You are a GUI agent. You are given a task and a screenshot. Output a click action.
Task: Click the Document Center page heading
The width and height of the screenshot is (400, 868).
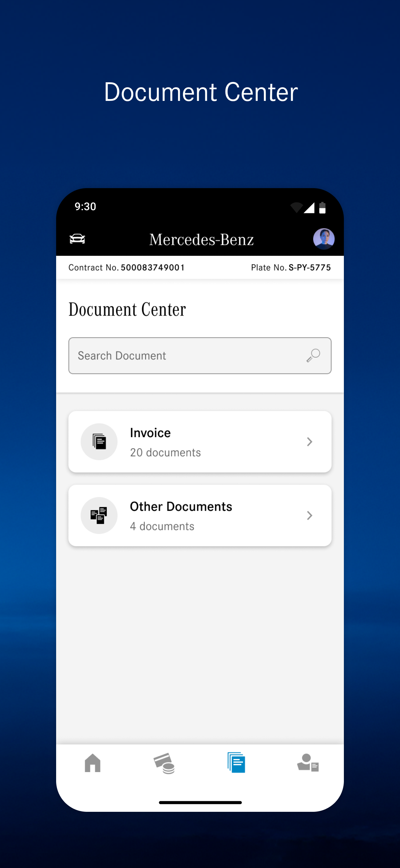pyautogui.click(x=127, y=309)
